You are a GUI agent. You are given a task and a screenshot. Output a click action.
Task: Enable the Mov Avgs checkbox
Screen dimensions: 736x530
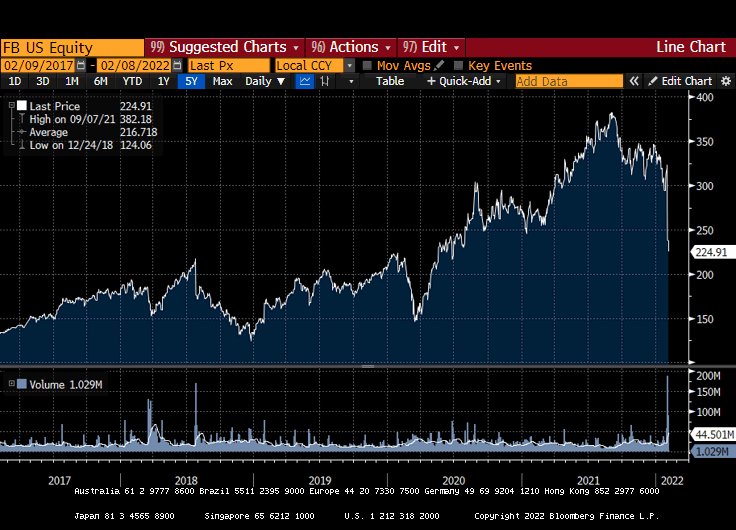point(367,65)
